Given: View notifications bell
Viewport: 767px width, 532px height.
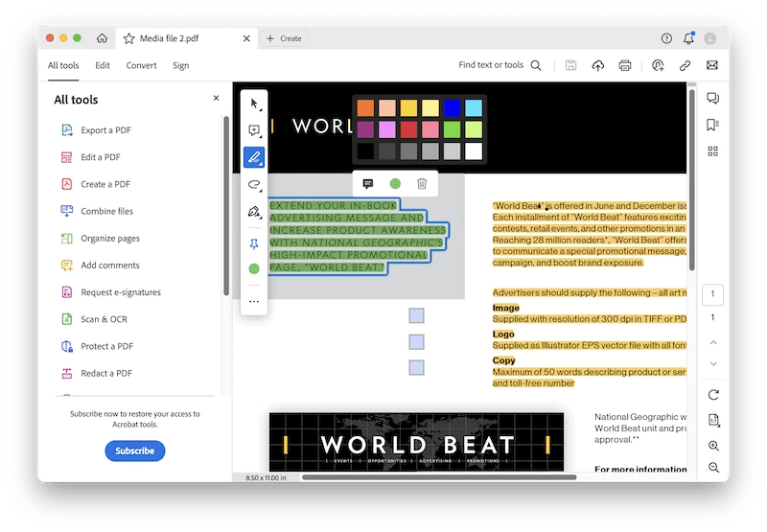Looking at the screenshot, I should point(688,38).
